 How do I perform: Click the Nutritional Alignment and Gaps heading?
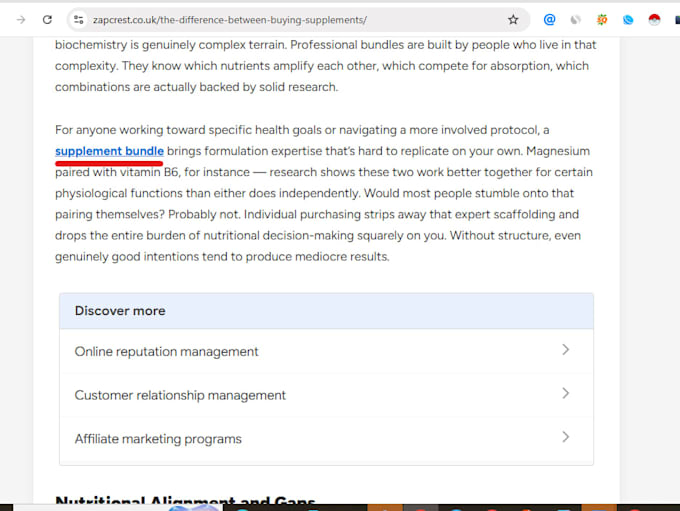(x=185, y=500)
